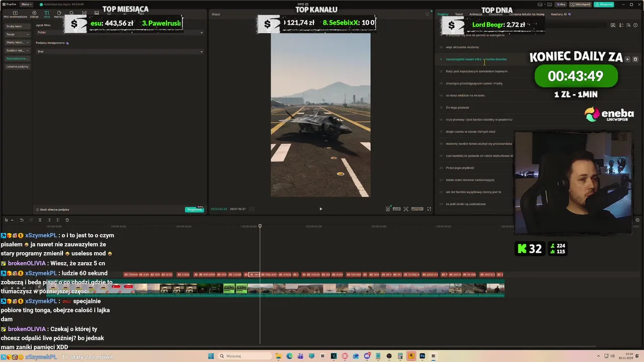Select the Tekst tool tab
Screen dimensions: 644x362
(46, 14)
